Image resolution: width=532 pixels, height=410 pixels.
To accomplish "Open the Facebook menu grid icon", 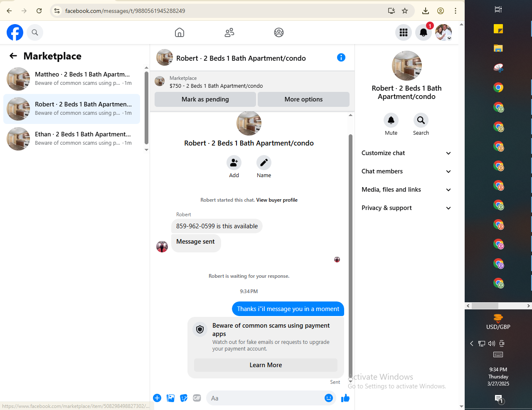I will click(x=404, y=32).
